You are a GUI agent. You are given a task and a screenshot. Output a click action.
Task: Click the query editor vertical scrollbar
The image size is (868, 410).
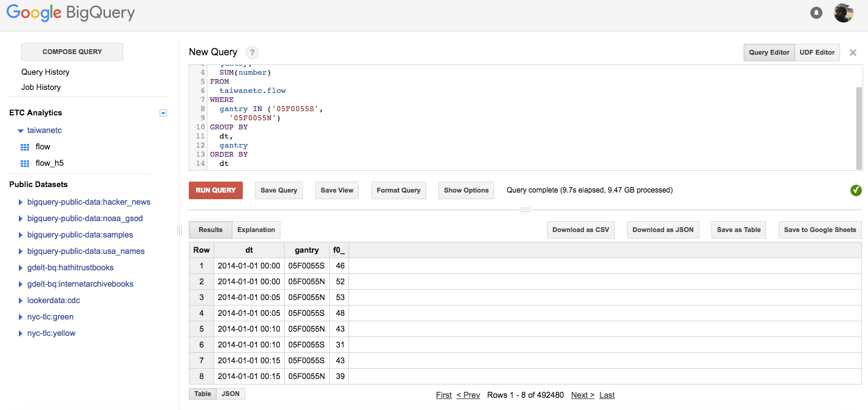[859, 128]
